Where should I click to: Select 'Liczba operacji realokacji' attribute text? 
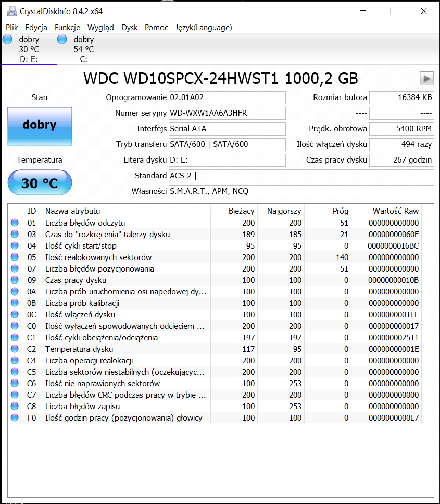pyautogui.click(x=89, y=361)
